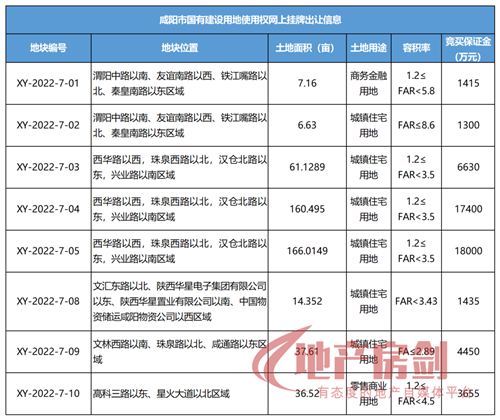Select parcel XY-2022-7-08 cell
The width and height of the screenshot is (500, 420).
(49, 301)
